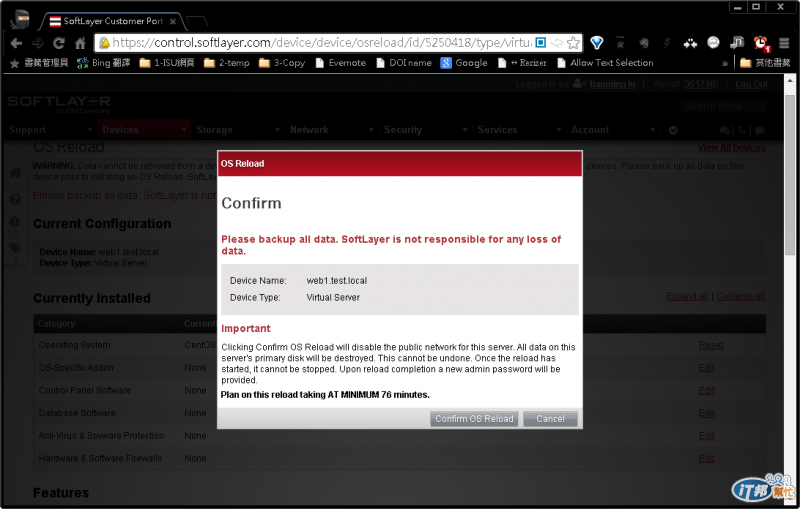Open a new browser tab
This screenshot has height=509, width=800.
point(197,21)
